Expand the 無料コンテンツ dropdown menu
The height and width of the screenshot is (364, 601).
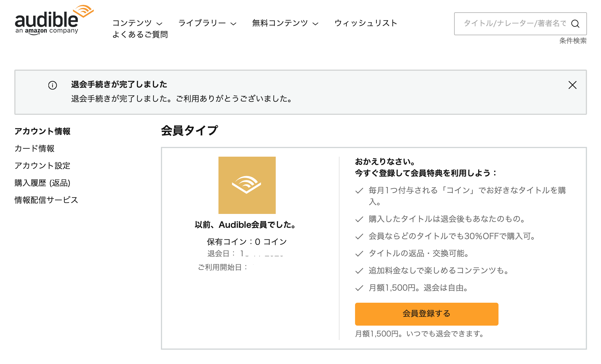[x=285, y=23]
